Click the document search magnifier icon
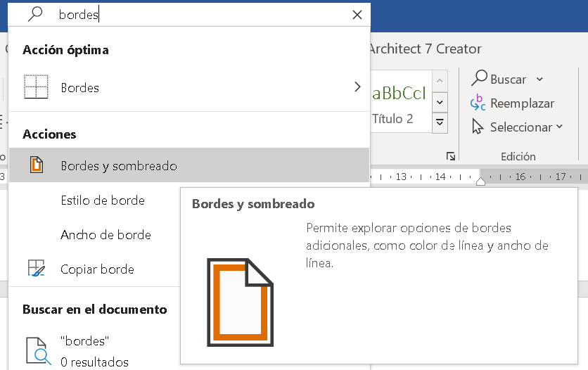The image size is (588, 370). (x=38, y=351)
